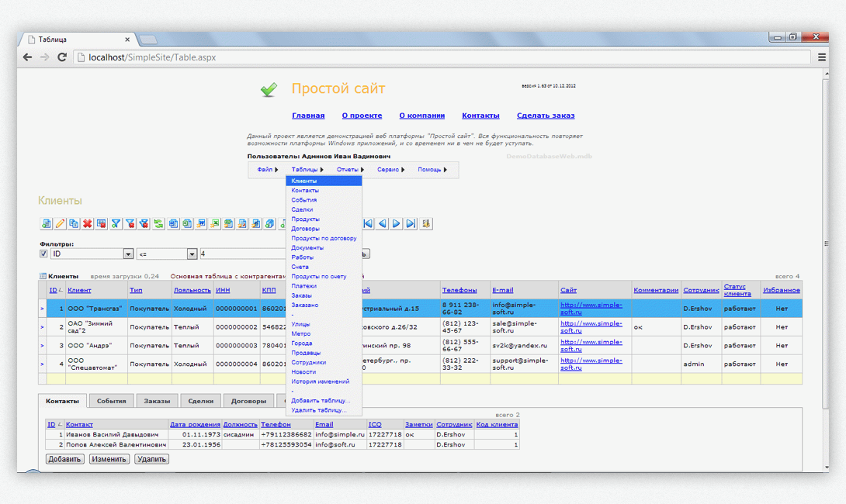Click the browser address bar
The image size is (846, 504).
tap(442, 57)
